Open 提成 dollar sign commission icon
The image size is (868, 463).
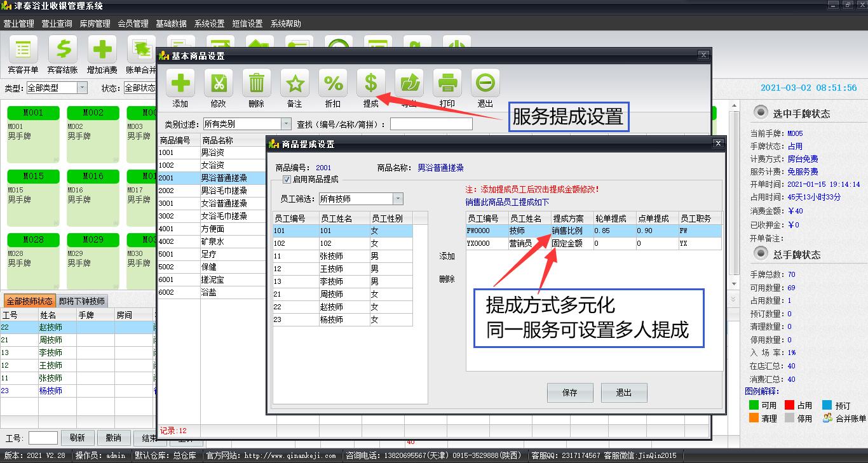point(371,84)
